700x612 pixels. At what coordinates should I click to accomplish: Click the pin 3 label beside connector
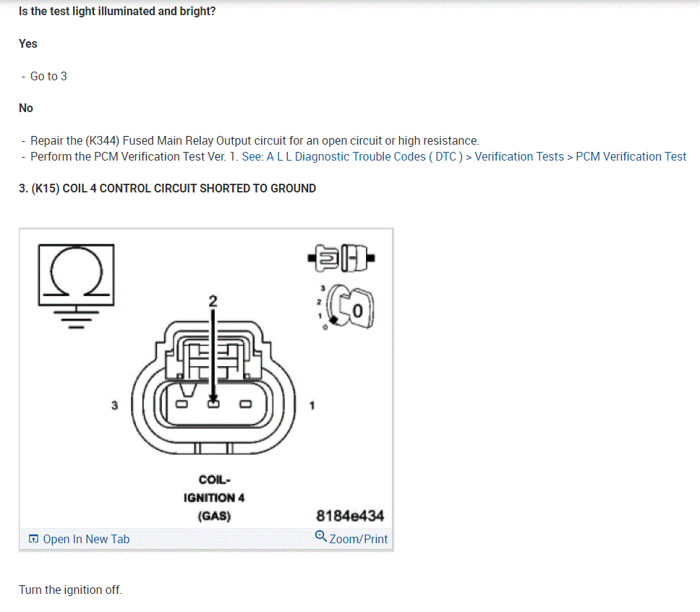115,405
